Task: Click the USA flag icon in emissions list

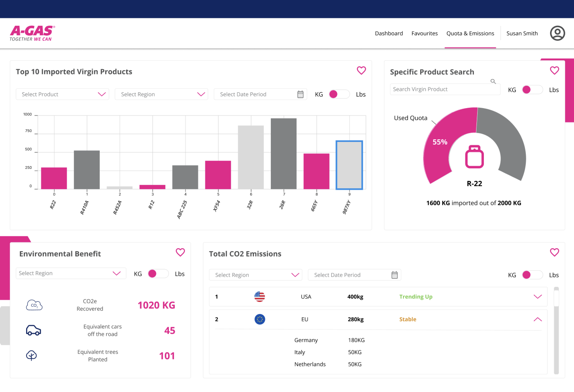Action: 259,296
